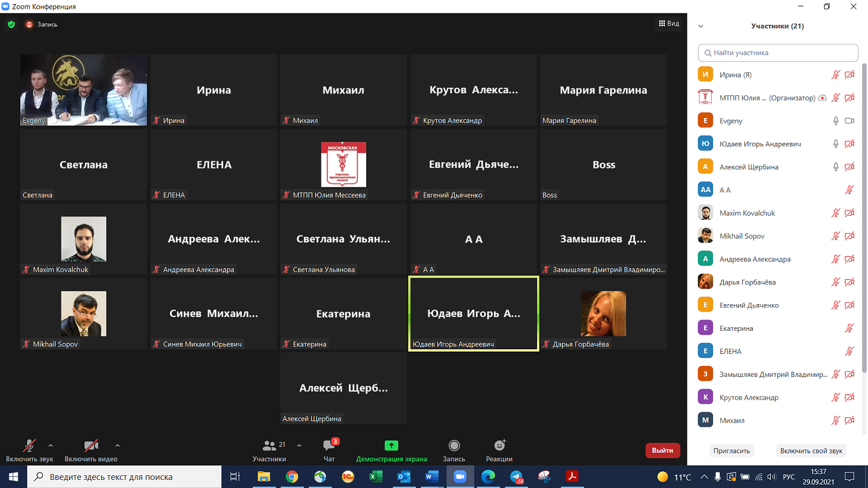Click the green encryption shield icon

[x=11, y=24]
